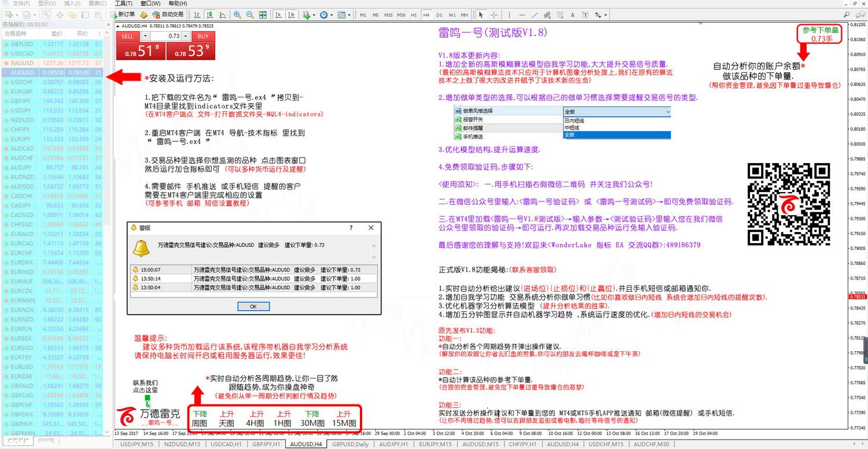Open the 文件(F) menu
Screen dimensions: 868x449
point(21,3)
